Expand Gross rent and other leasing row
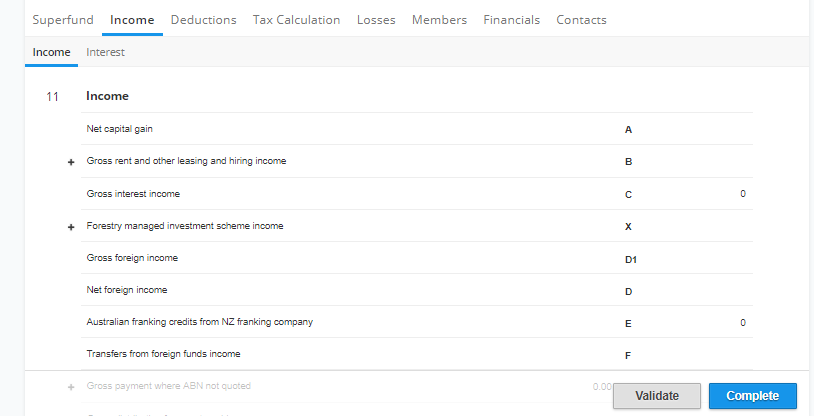 71,163
